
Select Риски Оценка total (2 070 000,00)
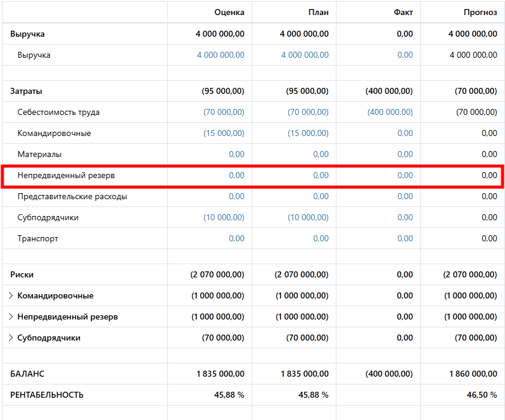tap(217, 274)
